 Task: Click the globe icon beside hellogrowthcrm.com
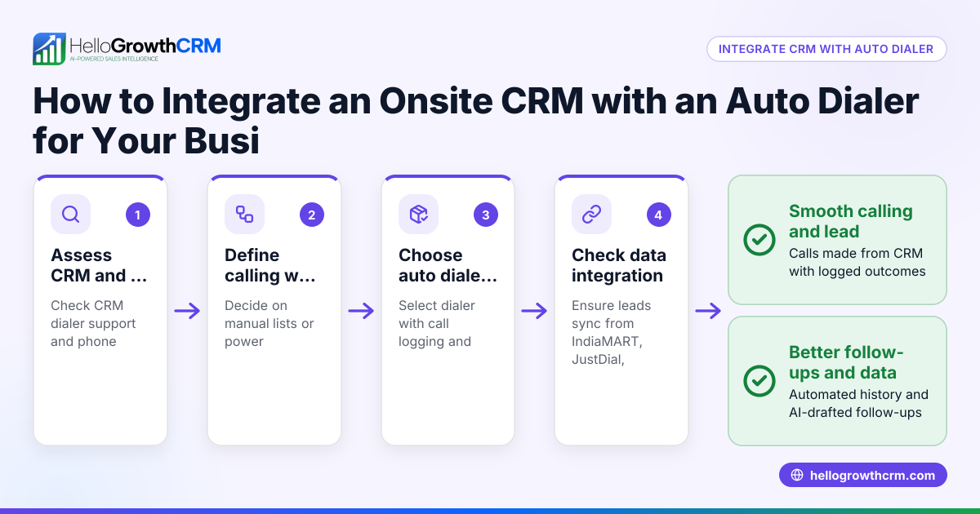coord(797,475)
